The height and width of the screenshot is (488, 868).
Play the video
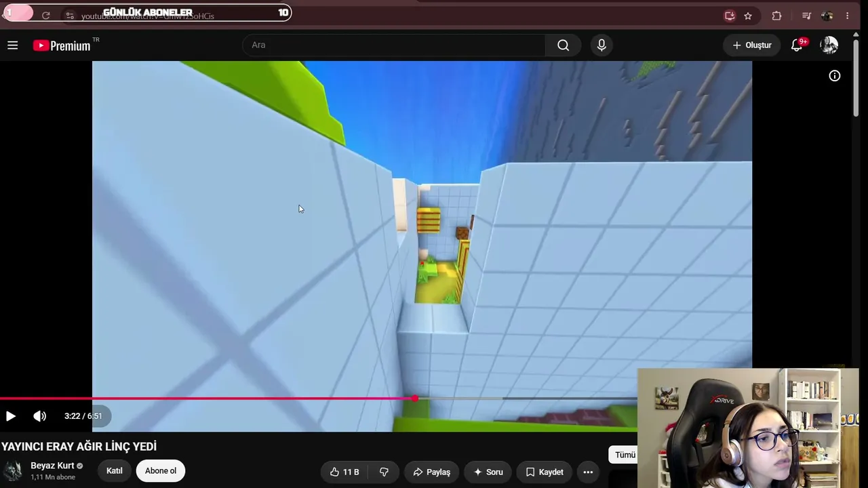tap(11, 416)
